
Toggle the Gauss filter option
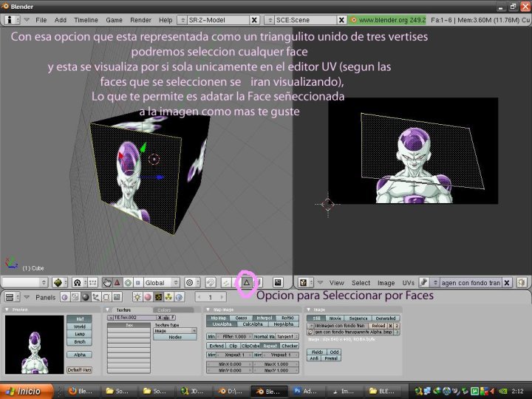[x=241, y=318]
